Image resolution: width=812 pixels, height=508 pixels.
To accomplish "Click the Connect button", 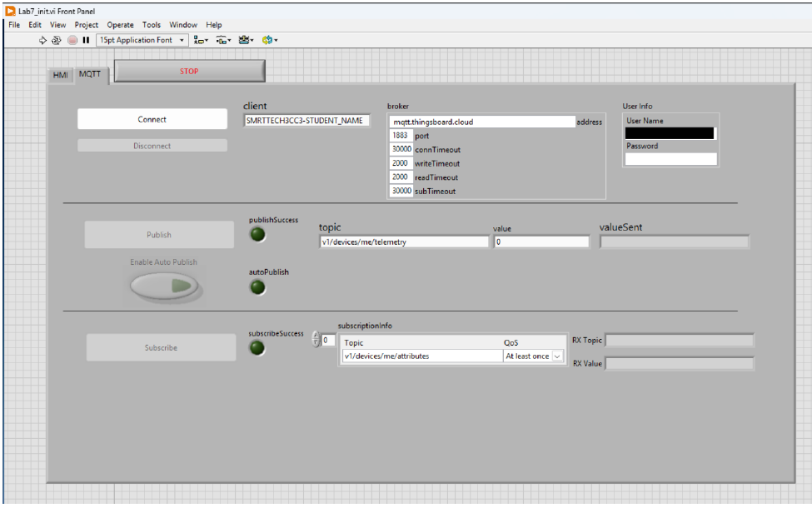I will pyautogui.click(x=152, y=119).
